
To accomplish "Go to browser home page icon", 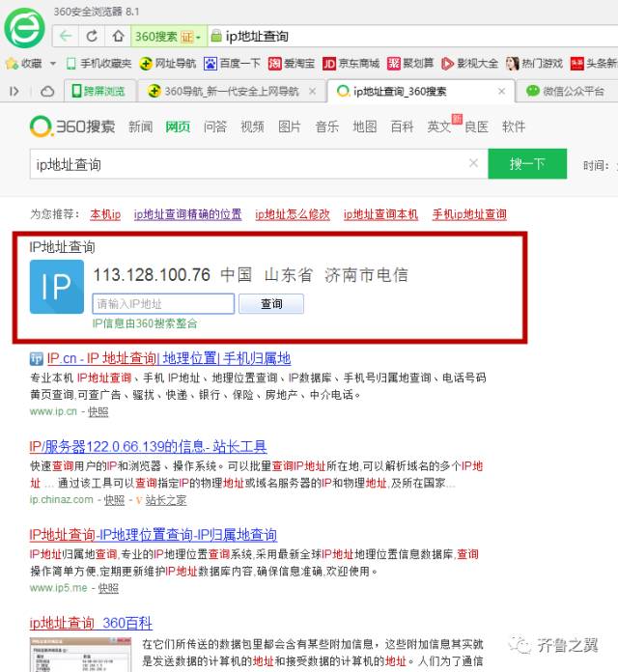I will [118, 36].
